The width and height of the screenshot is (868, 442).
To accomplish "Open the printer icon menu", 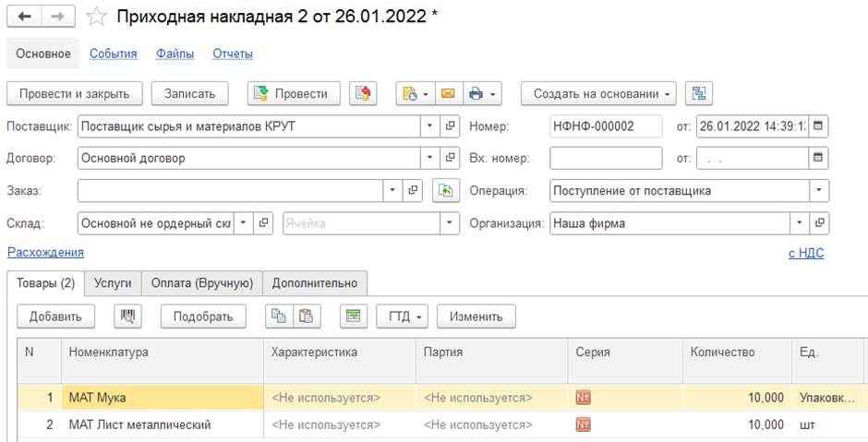I will [x=482, y=93].
